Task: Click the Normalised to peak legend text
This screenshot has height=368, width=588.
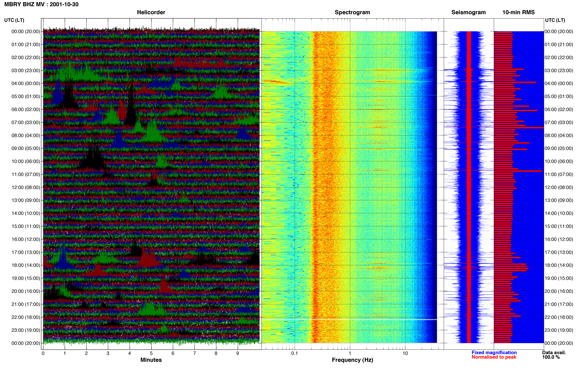Action: click(494, 357)
